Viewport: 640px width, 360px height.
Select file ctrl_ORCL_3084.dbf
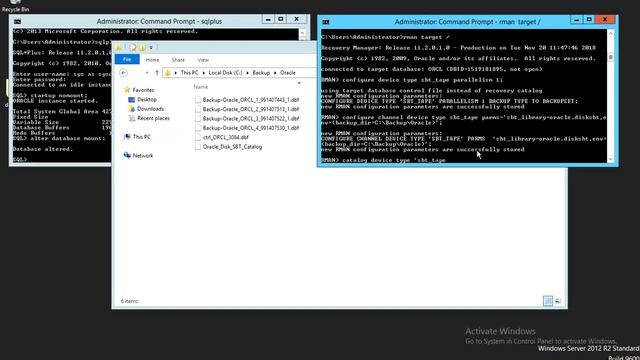tap(226, 137)
